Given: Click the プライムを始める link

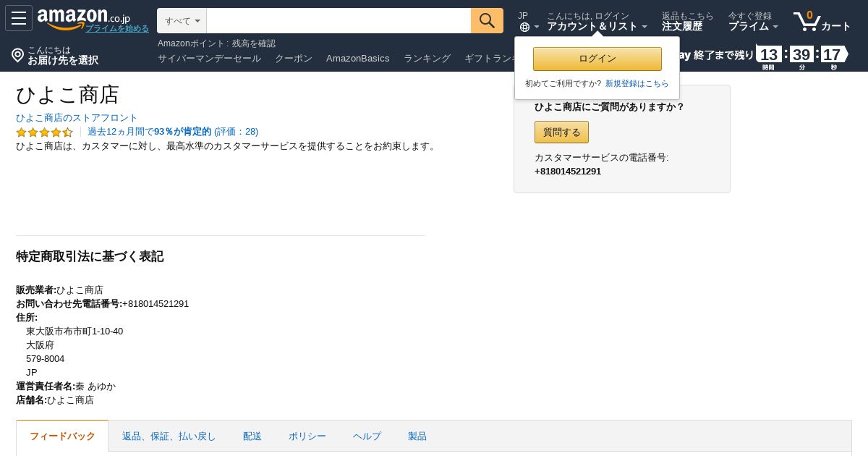Looking at the screenshot, I should (117, 28).
